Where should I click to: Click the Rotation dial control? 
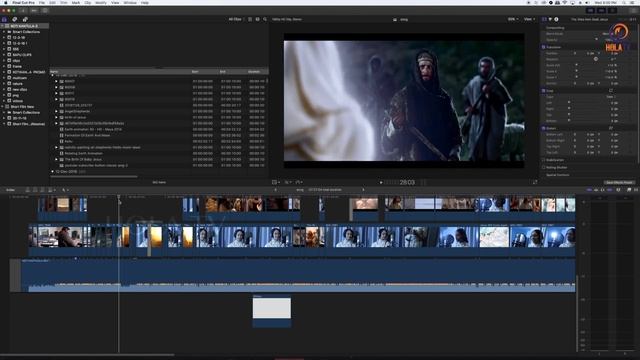(x=596, y=59)
